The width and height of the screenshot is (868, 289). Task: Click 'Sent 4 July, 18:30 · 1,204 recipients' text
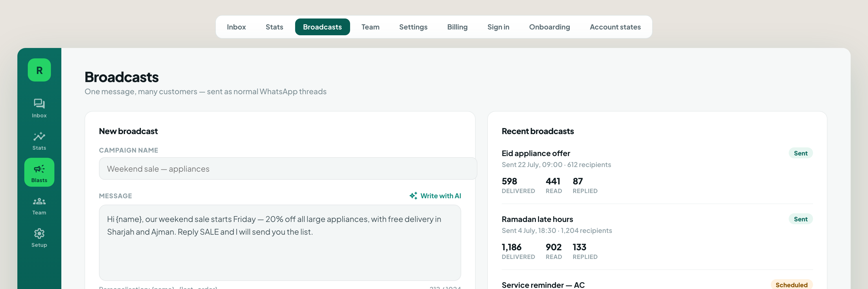click(557, 230)
